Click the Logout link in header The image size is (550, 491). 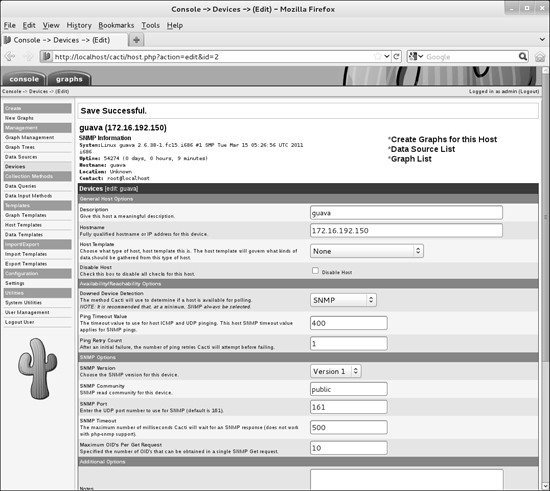(529, 92)
